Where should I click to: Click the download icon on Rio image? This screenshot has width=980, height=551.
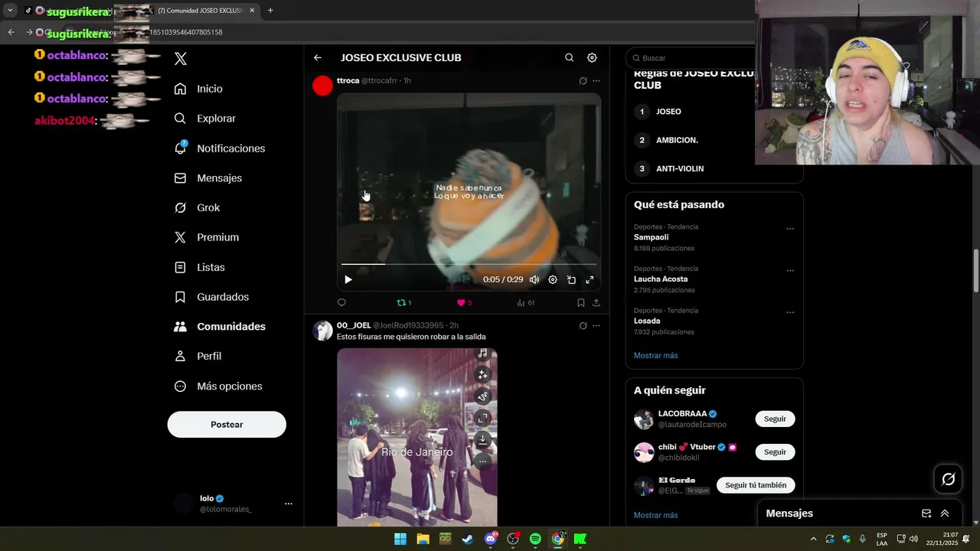click(x=482, y=440)
